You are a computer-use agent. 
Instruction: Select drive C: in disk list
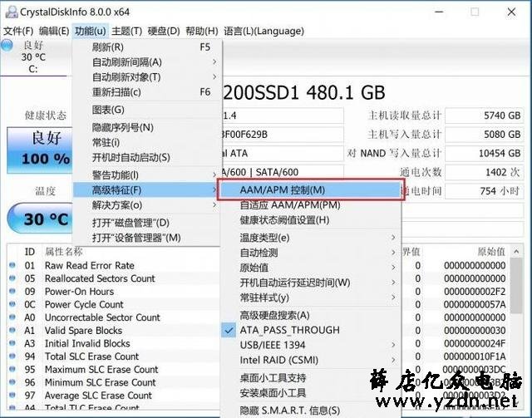click(x=33, y=57)
